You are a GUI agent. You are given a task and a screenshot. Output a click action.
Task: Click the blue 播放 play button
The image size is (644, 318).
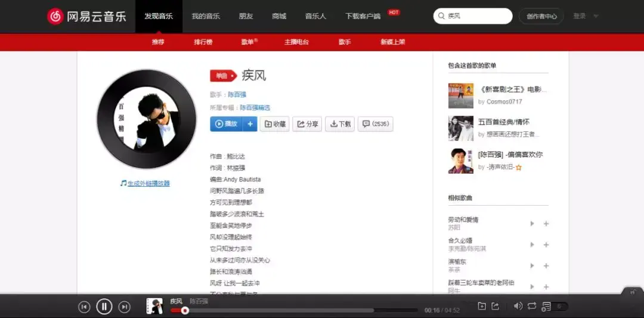(227, 124)
